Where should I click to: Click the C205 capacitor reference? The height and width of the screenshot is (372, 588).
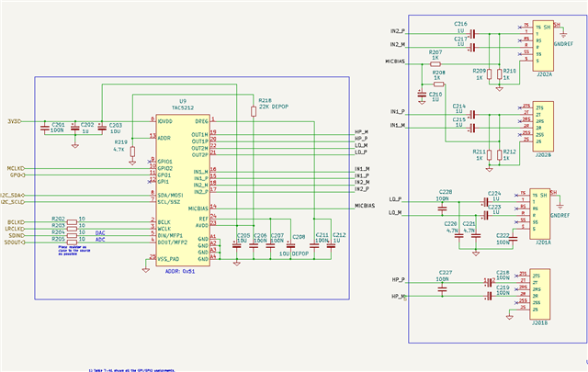tap(243, 235)
